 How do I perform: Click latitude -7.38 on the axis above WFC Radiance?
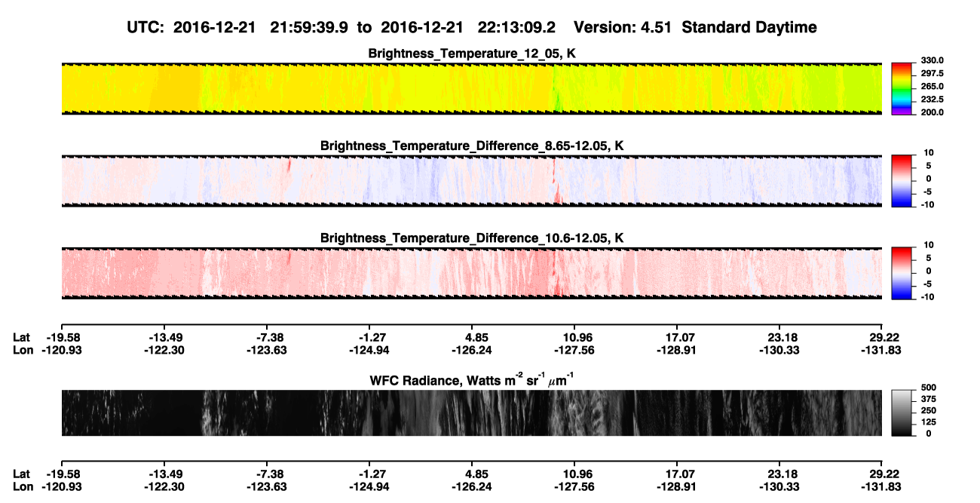point(266,337)
